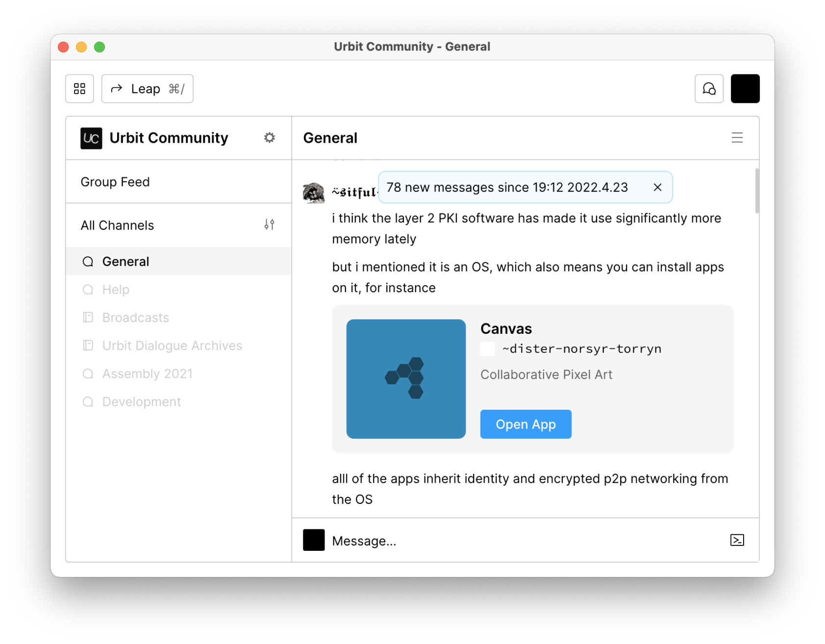Click the Open App button
This screenshot has height=644, width=825.
525,424
